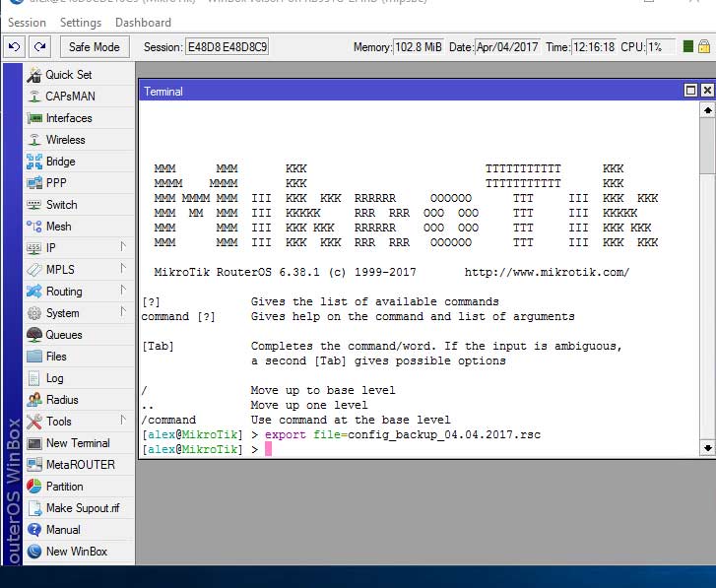Click the Mesh icon
This screenshot has width=716, height=588.
pyautogui.click(x=34, y=227)
